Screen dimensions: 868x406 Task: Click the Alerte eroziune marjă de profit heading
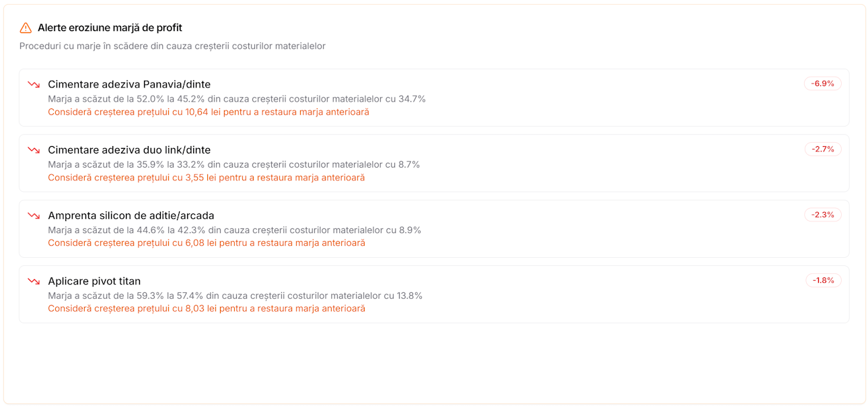(110, 28)
